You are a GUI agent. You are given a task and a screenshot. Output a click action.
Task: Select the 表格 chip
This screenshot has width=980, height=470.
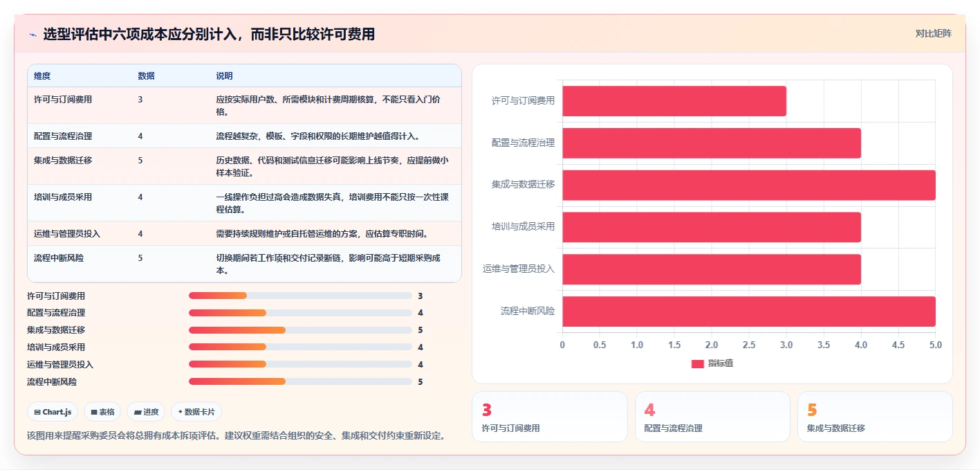[x=102, y=412]
